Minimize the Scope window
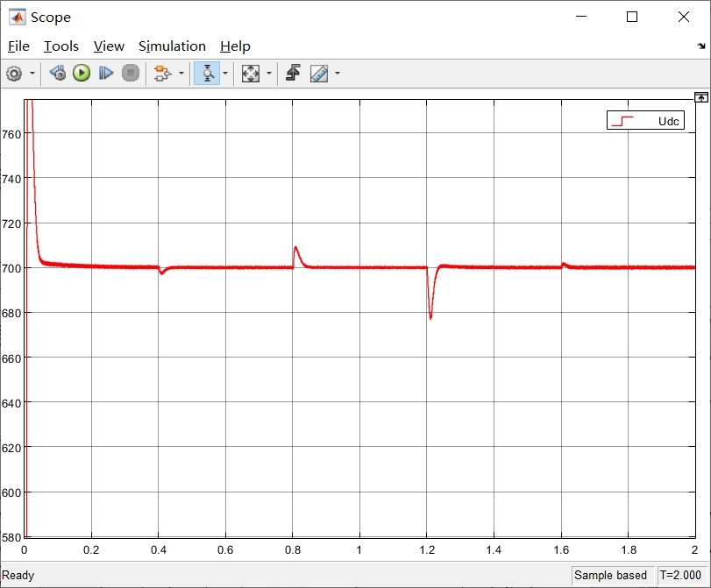Image resolution: width=711 pixels, height=588 pixels. pyautogui.click(x=581, y=17)
